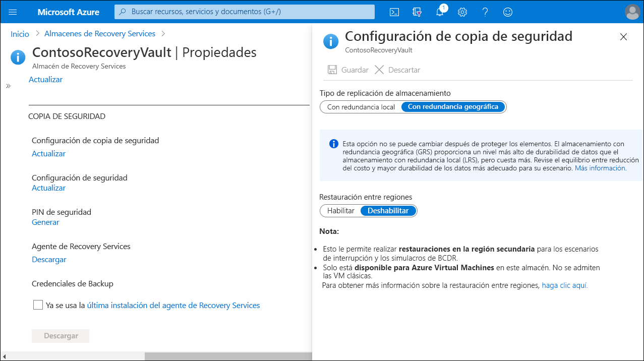Download the Agente de Recovery Services

(48, 259)
